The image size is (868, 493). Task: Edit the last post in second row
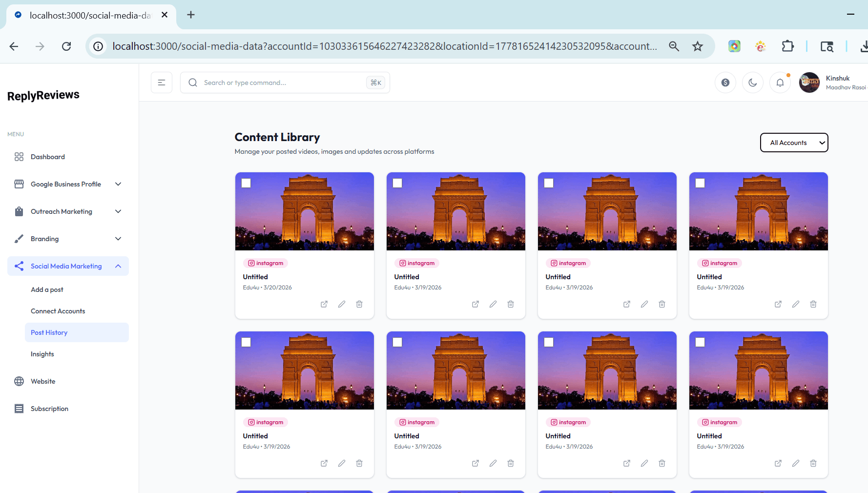[x=796, y=463]
